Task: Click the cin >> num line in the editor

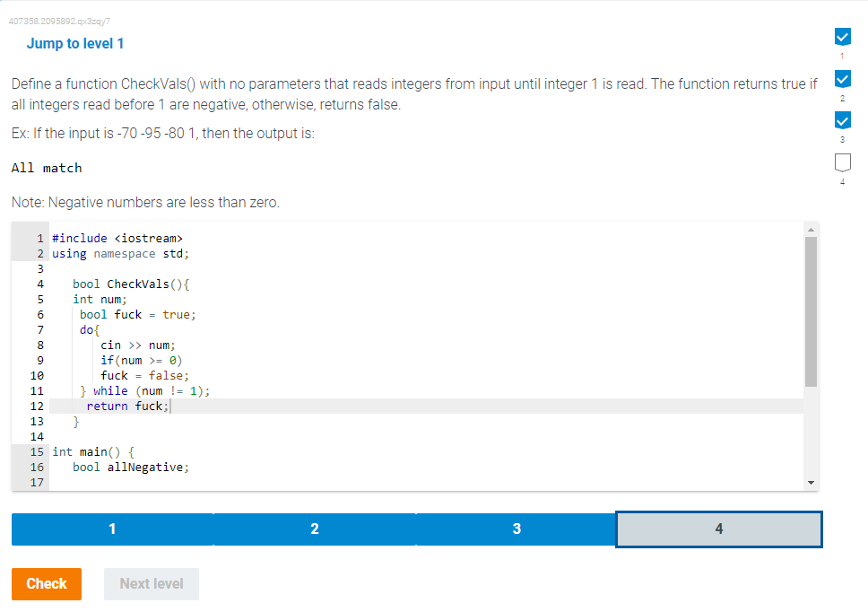Action: point(139,345)
